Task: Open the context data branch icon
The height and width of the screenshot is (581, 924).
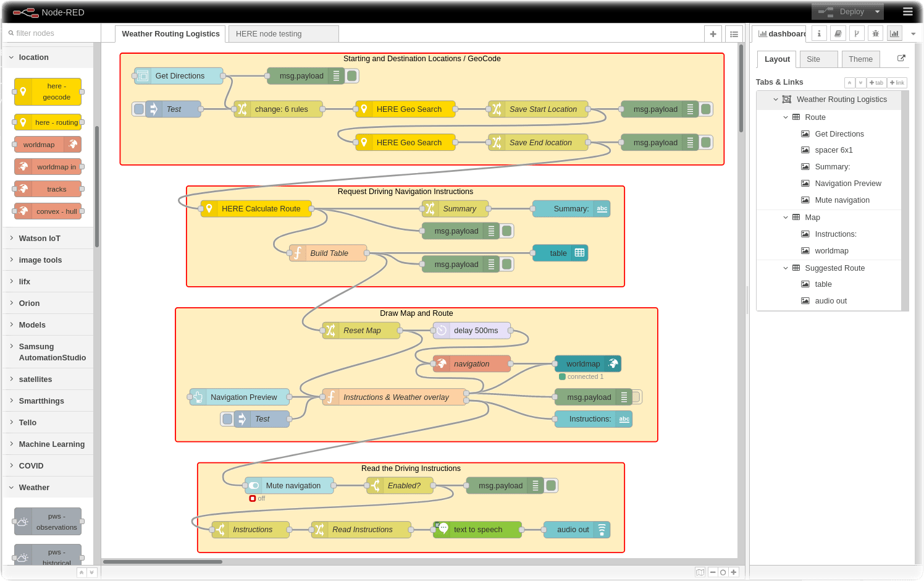Action: [857, 33]
